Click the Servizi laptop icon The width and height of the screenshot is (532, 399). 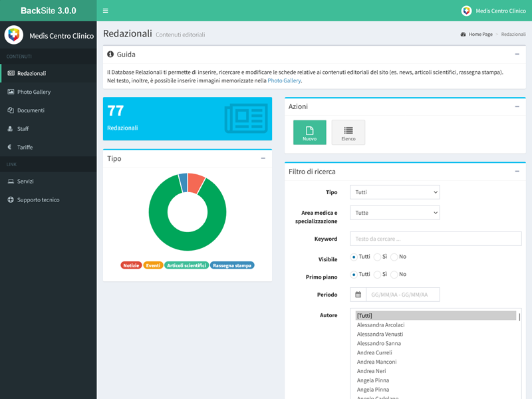(x=11, y=181)
